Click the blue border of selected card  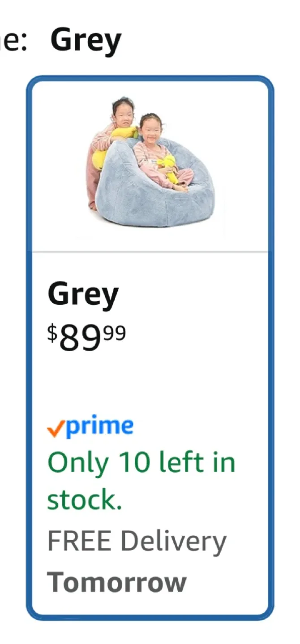click(29, 348)
